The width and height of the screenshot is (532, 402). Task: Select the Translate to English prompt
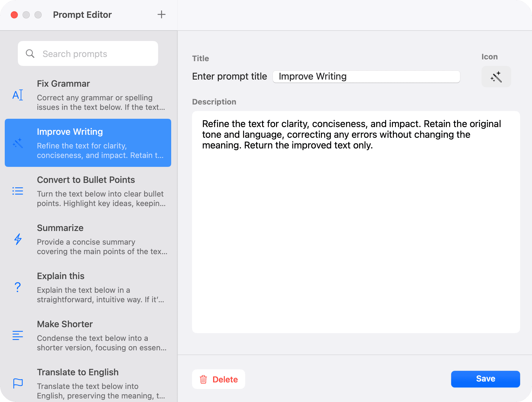point(89,383)
